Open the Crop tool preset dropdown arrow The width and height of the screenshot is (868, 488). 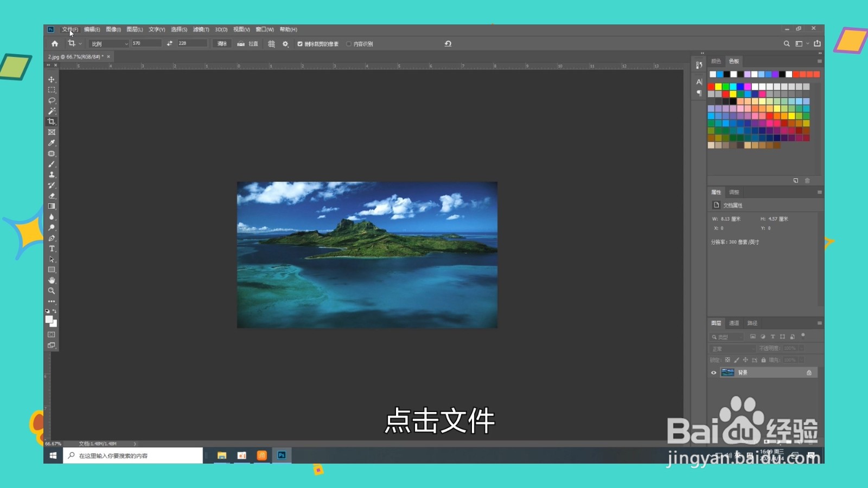80,43
